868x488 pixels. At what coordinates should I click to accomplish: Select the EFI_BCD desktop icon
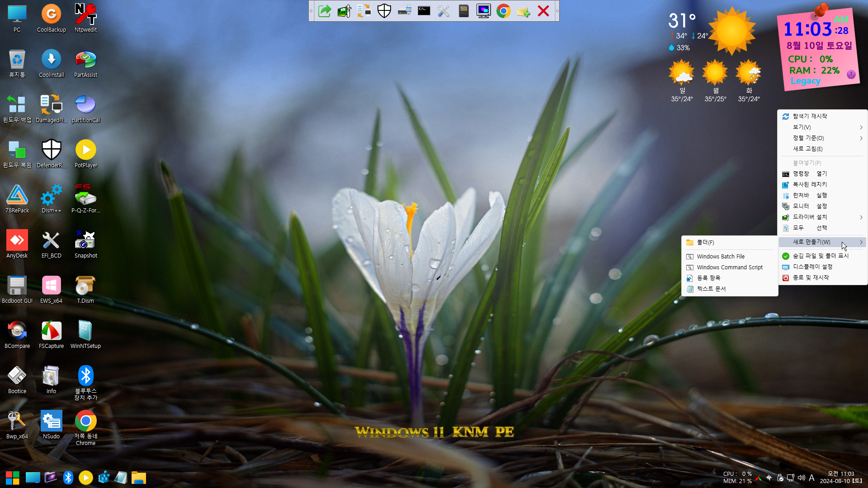(x=51, y=244)
